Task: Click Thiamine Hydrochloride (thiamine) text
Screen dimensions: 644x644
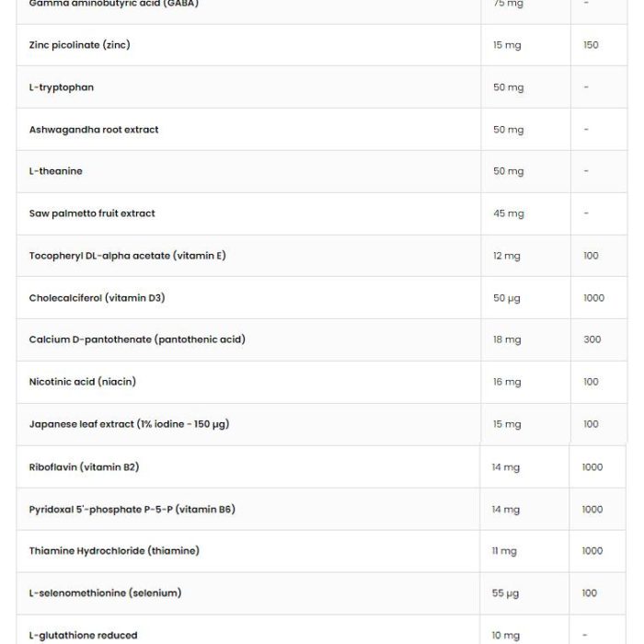Action: tap(114, 551)
